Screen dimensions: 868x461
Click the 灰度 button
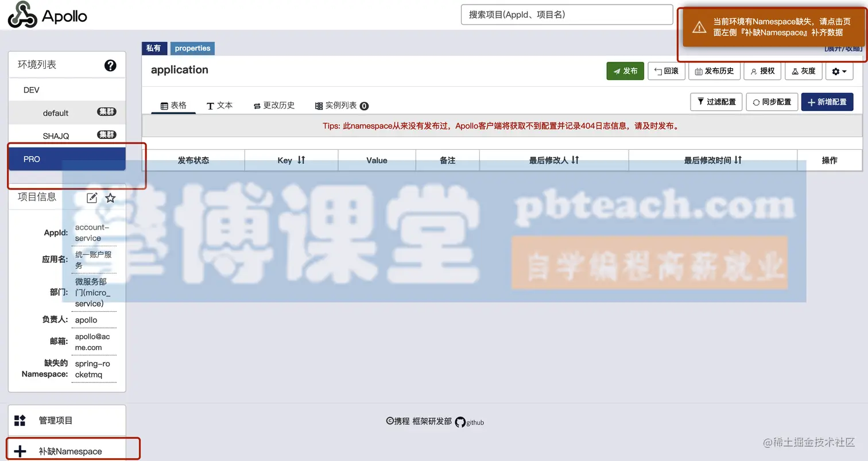803,71
